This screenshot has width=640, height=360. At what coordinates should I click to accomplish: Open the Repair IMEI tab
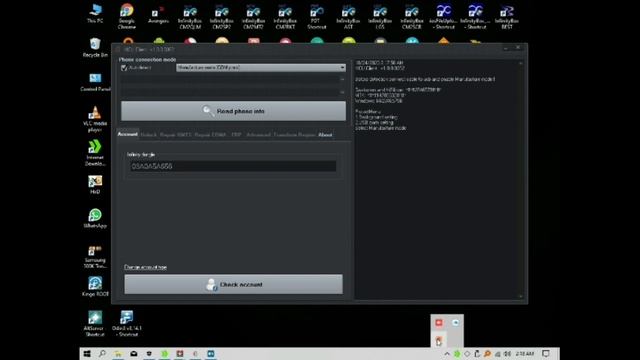tap(176, 135)
